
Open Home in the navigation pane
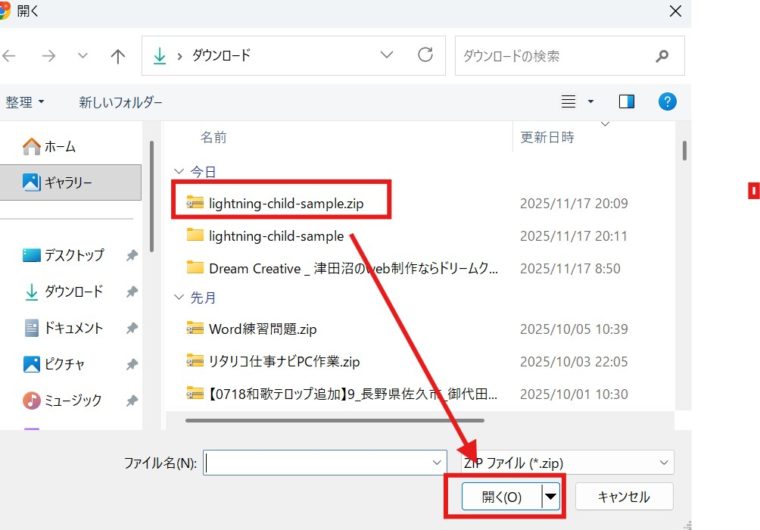[x=59, y=146]
